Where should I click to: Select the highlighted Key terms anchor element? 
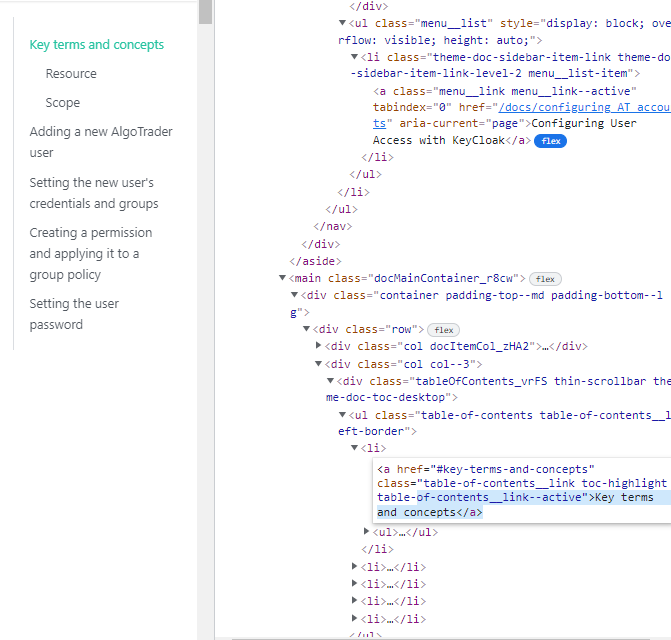click(x=520, y=490)
